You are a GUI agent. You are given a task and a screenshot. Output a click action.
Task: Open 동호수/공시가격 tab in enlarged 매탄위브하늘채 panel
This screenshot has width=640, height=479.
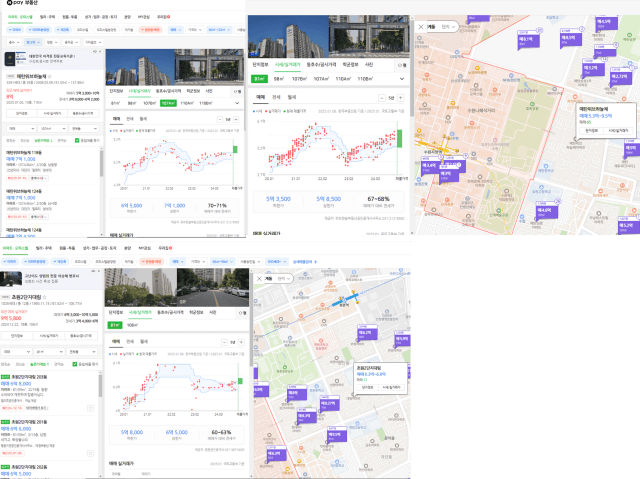point(321,65)
